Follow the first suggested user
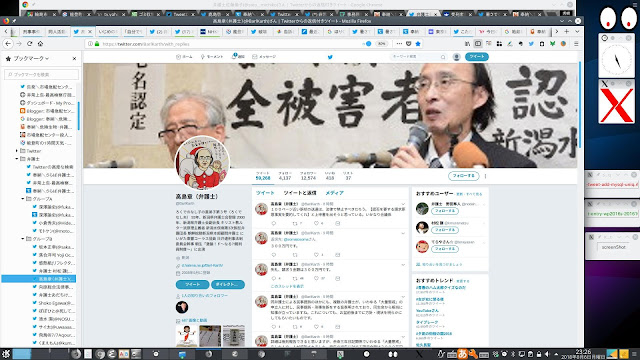 pos(445,211)
